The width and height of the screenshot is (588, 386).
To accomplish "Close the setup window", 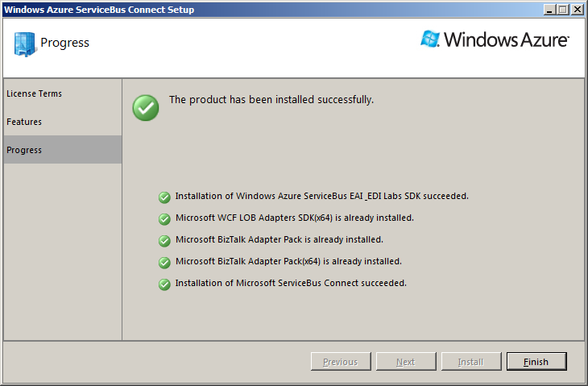I will [578, 10].
